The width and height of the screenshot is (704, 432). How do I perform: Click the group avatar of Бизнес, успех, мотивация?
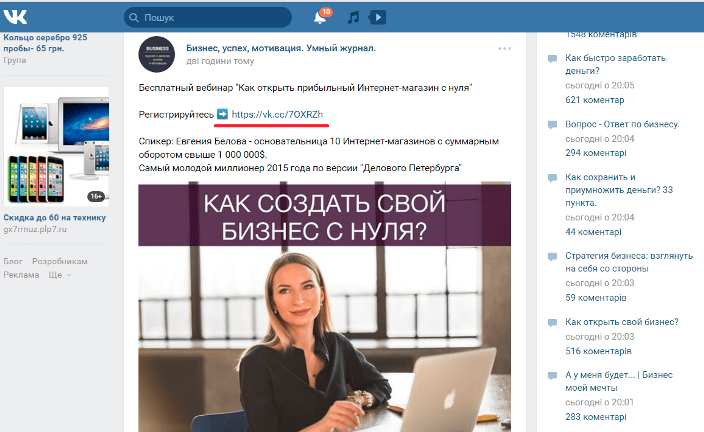pos(157,54)
